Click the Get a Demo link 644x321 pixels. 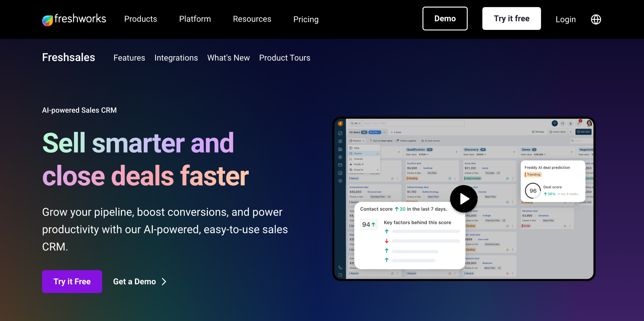tap(140, 281)
